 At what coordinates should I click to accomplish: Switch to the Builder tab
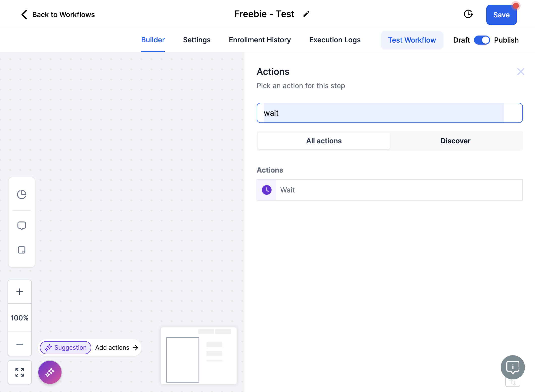[153, 40]
